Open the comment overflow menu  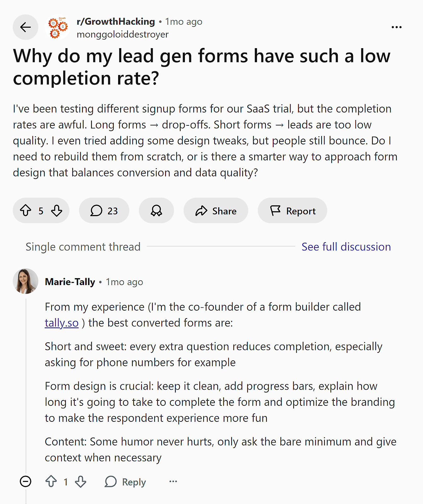tap(173, 482)
